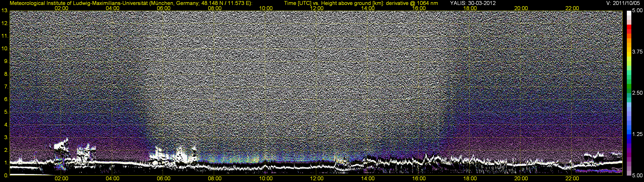Image resolution: width=644 pixels, height=182 pixels.
Task: Click the "Meteorological Institute of Ludwig-Maximilians-Universität" title text
Action: (x=79, y=3)
